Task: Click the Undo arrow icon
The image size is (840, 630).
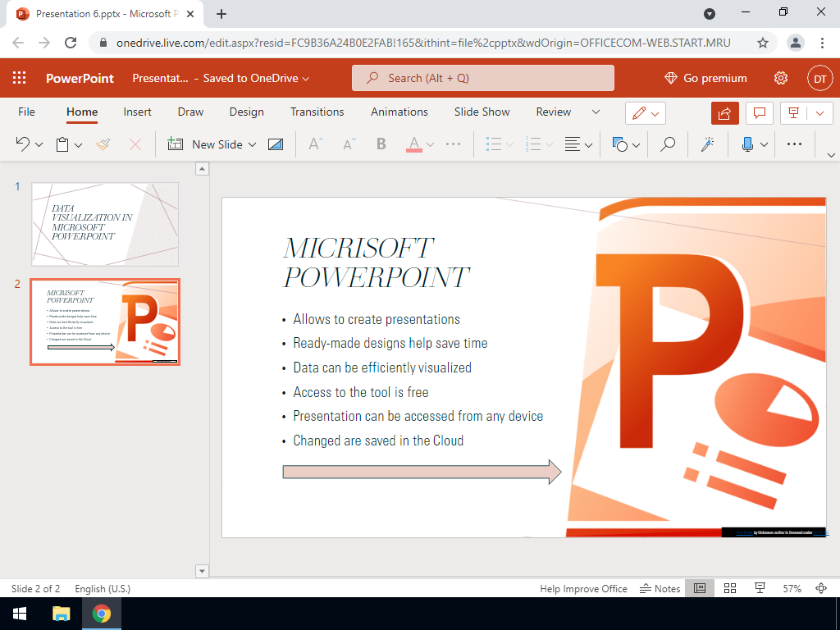Action: coord(22,144)
